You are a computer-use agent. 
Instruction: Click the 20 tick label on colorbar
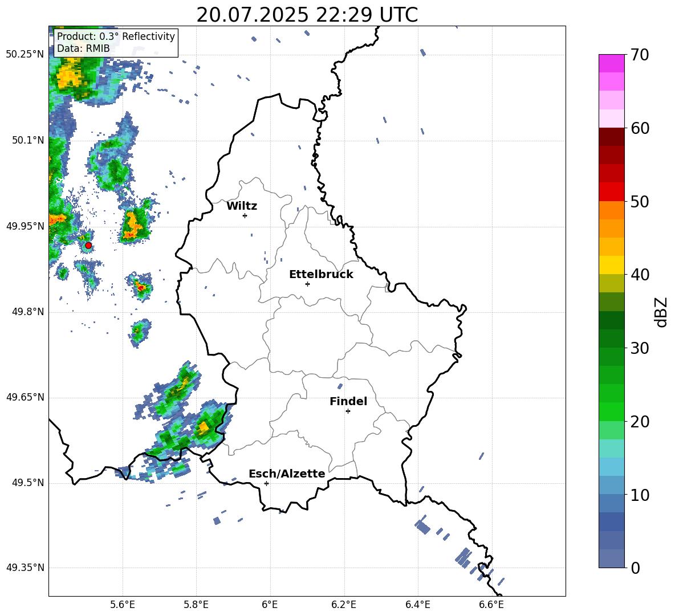(639, 421)
